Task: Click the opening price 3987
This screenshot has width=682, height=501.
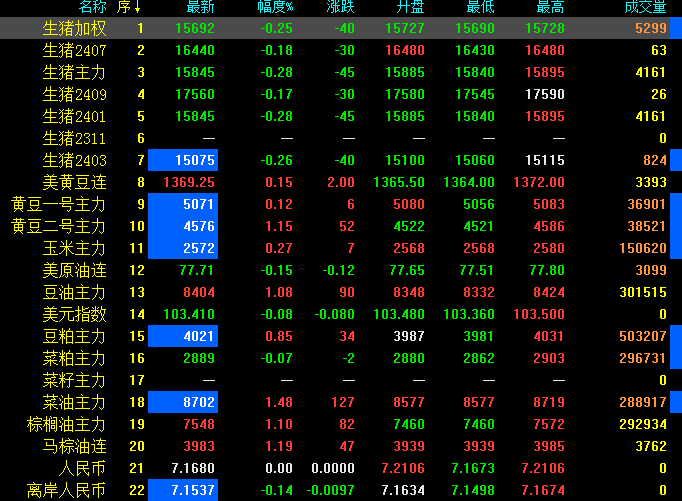Action: click(x=409, y=336)
